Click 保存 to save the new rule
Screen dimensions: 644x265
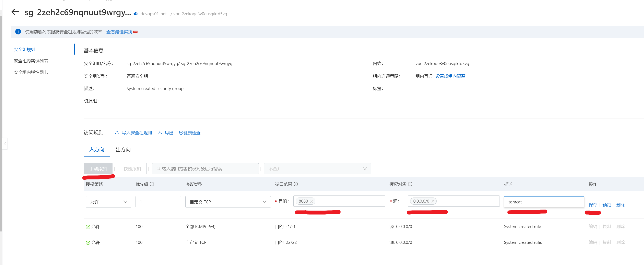coord(593,205)
